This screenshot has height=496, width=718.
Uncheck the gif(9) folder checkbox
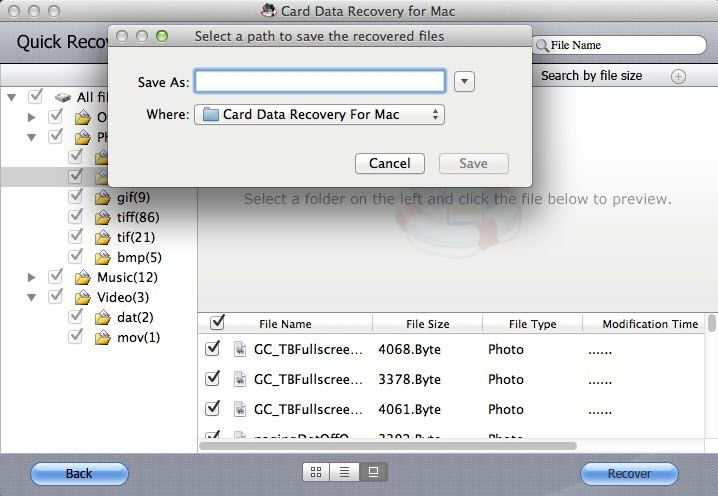tap(76, 197)
